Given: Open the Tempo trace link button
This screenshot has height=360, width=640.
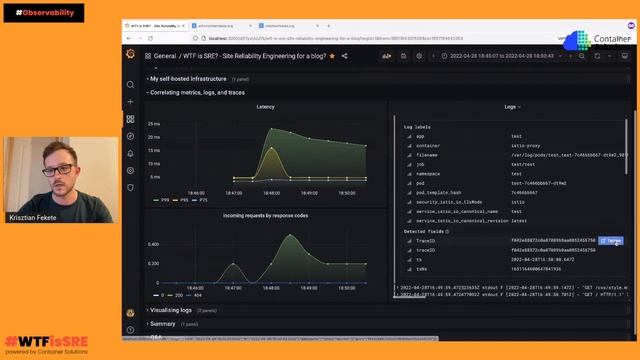Looking at the screenshot, I should 611,241.
